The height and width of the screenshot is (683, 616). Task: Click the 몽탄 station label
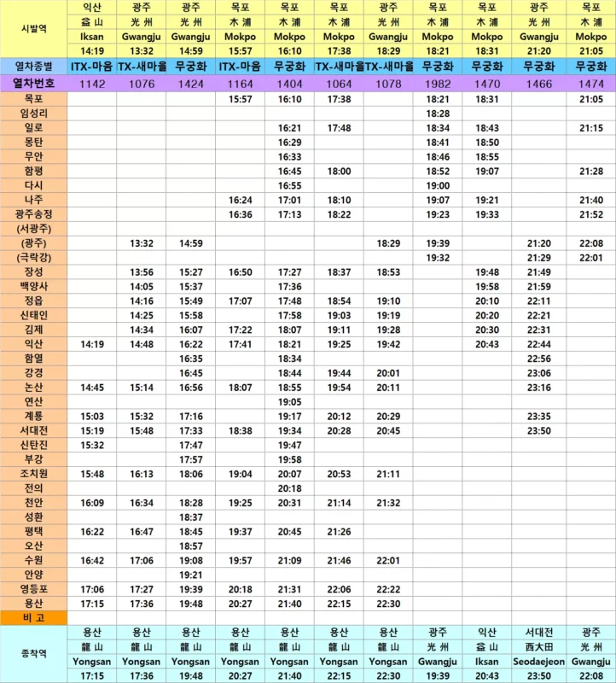pos(33,142)
